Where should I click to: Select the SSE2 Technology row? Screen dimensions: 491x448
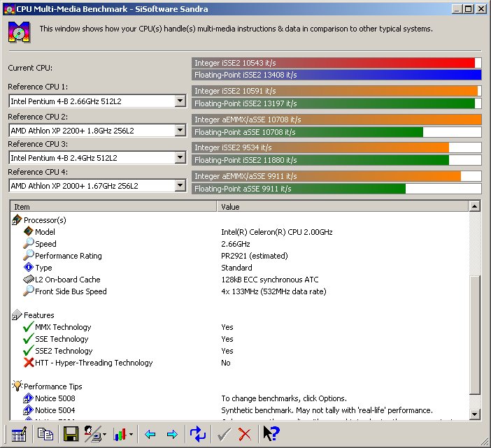[x=239, y=351]
